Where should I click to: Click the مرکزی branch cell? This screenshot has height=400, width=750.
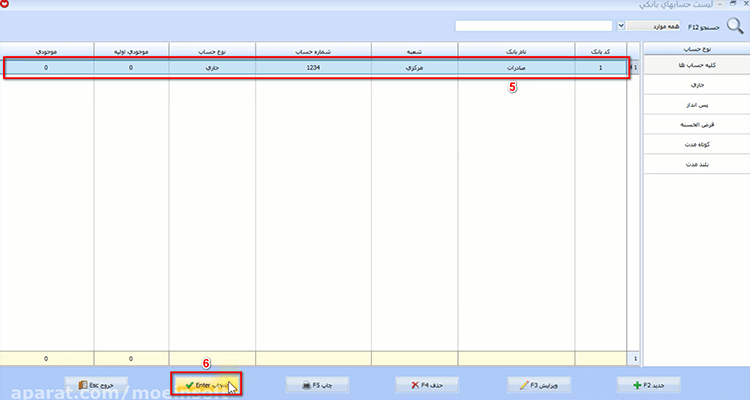[x=414, y=68]
